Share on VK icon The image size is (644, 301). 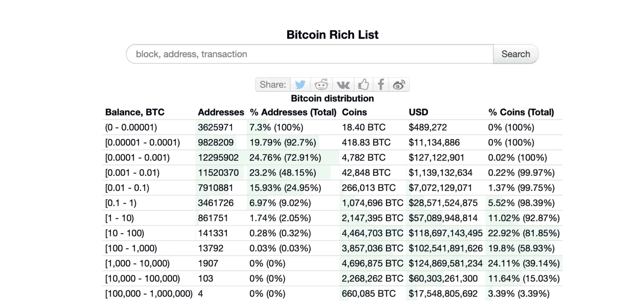tap(343, 84)
